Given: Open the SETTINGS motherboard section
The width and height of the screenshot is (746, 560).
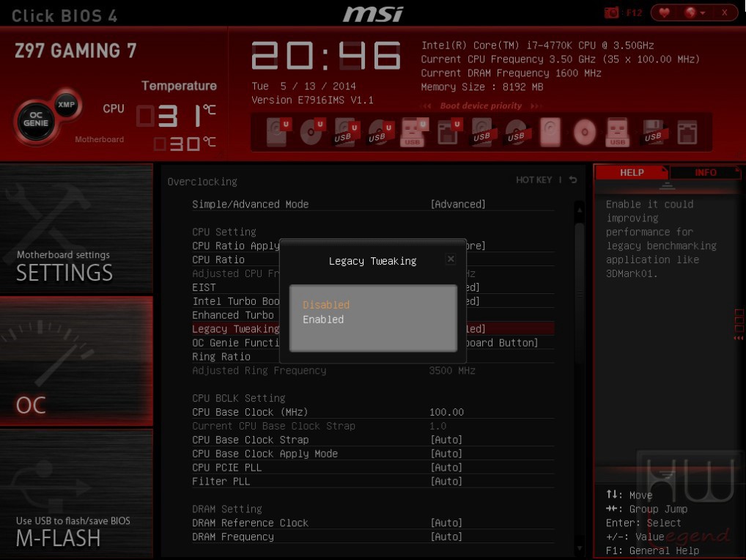Looking at the screenshot, I should pyautogui.click(x=77, y=229).
